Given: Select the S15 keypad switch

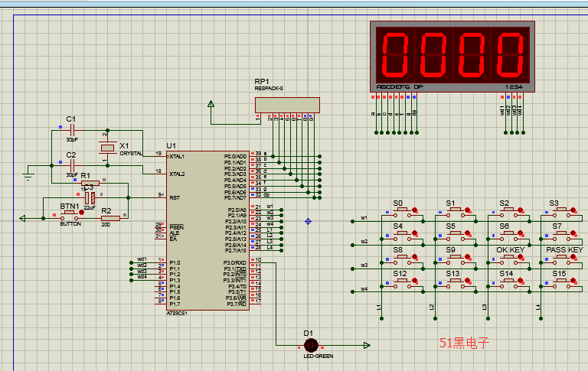Looking at the screenshot, I should tap(562, 283).
